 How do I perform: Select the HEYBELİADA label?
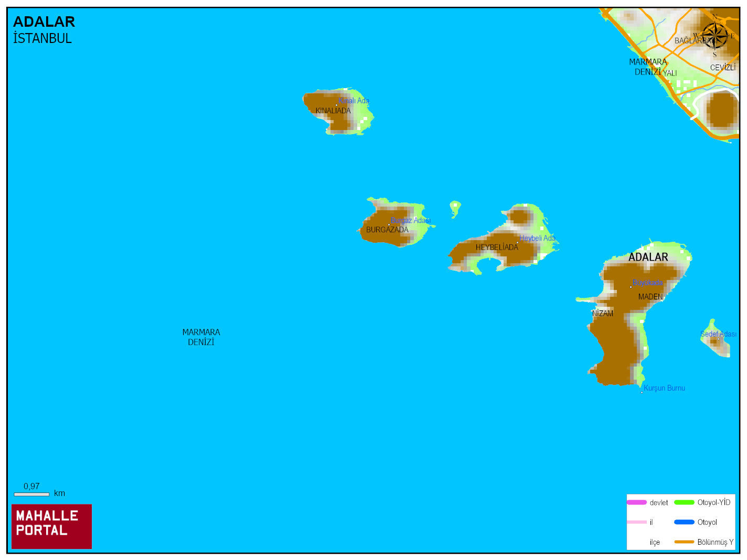497,247
